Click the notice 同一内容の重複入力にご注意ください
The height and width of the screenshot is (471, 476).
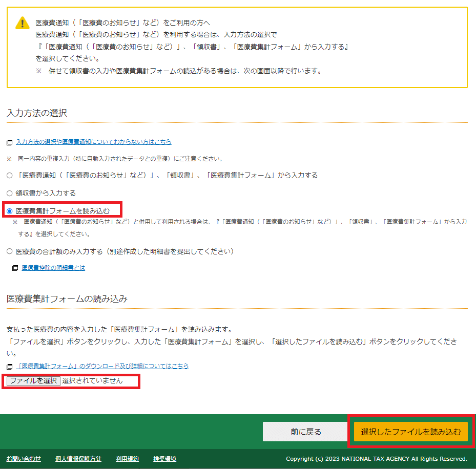[116, 159]
